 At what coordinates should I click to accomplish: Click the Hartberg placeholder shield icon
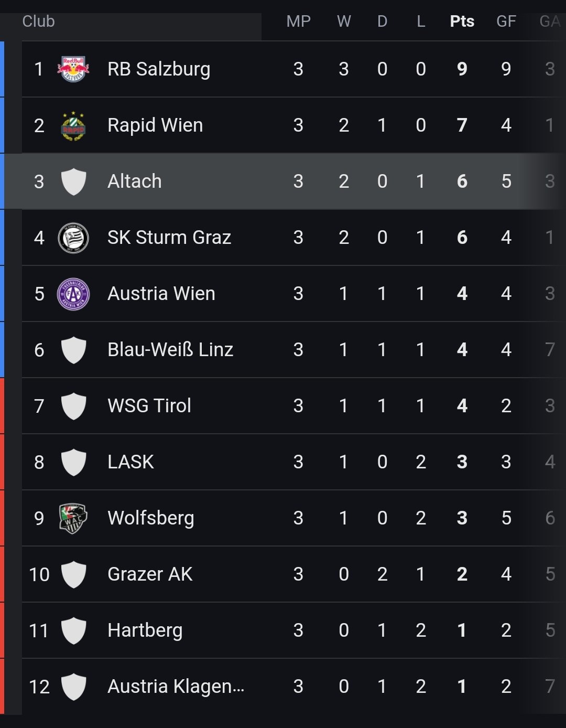tap(73, 630)
